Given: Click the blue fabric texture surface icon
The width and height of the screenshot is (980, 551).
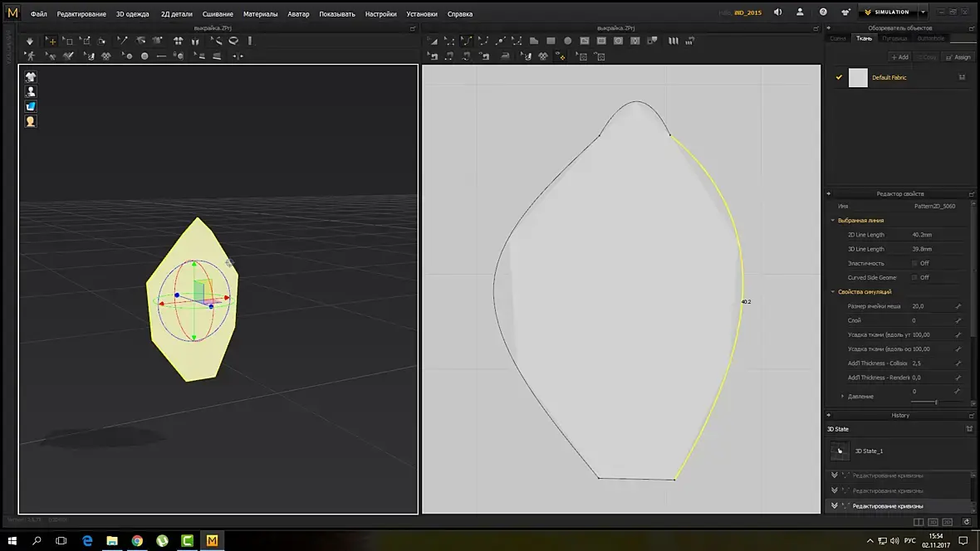Looking at the screenshot, I should 31,106.
